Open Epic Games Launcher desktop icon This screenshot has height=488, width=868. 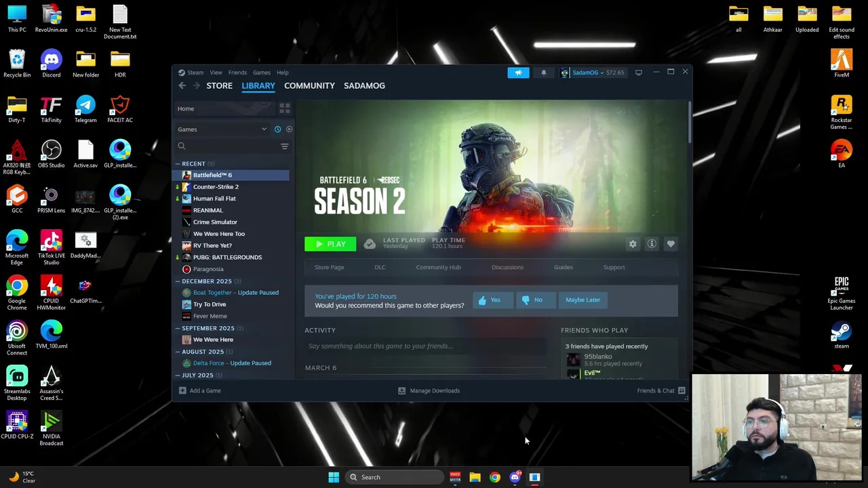coord(841,292)
